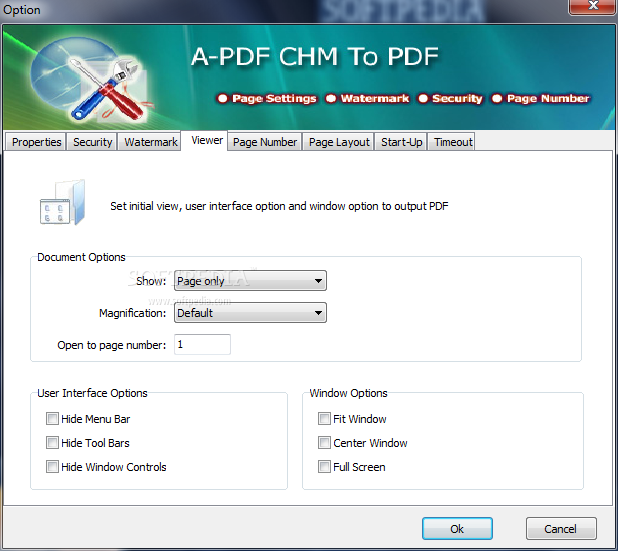This screenshot has height=551, width=618.
Task: Check the Center Window option
Action: (324, 443)
